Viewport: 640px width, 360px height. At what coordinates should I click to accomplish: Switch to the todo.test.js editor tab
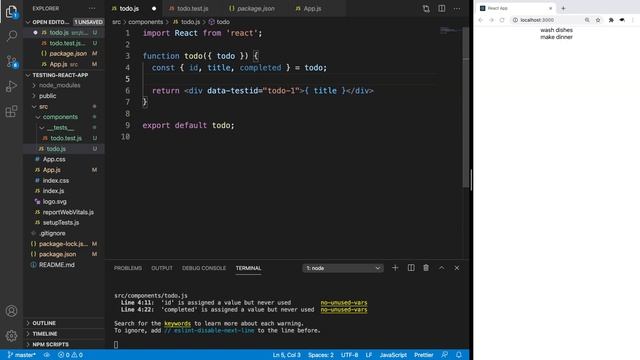click(x=192, y=9)
